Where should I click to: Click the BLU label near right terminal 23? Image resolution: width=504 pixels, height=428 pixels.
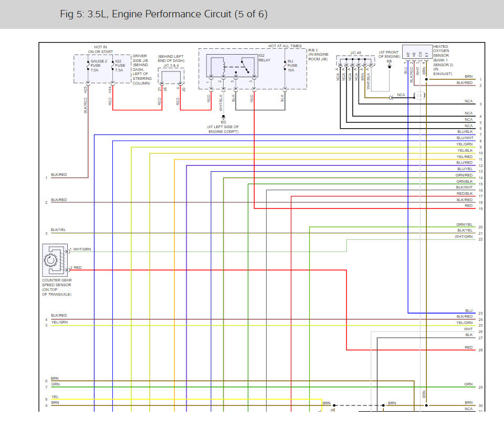[468, 310]
